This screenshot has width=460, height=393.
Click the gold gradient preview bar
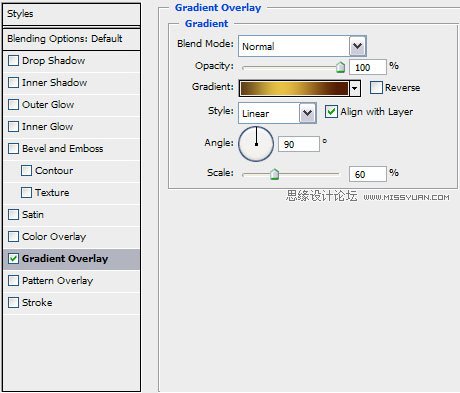coord(294,88)
